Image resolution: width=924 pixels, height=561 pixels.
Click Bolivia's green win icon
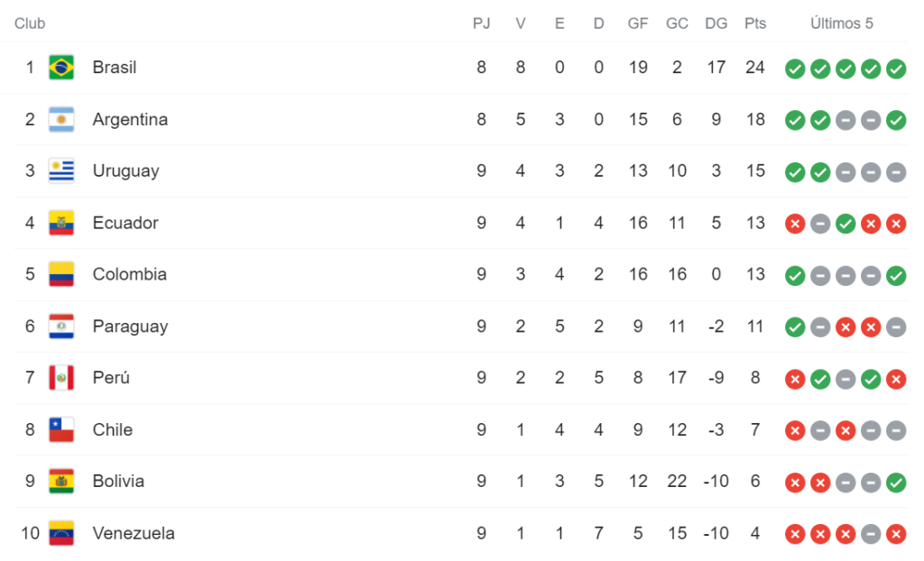896,483
